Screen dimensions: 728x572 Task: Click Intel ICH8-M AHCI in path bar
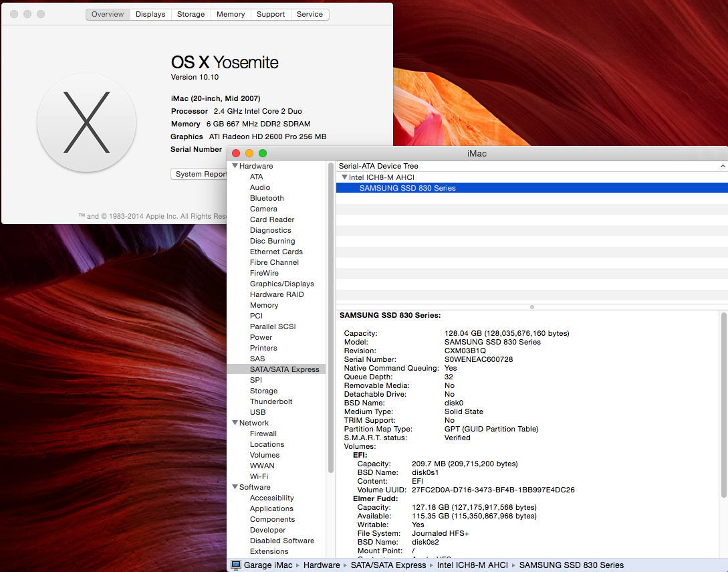coord(472,565)
